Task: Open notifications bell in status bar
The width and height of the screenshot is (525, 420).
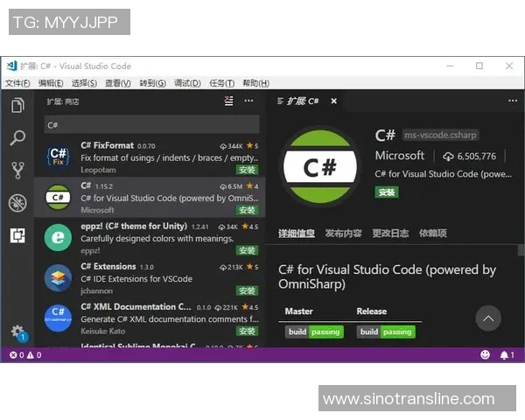Action: point(504,355)
